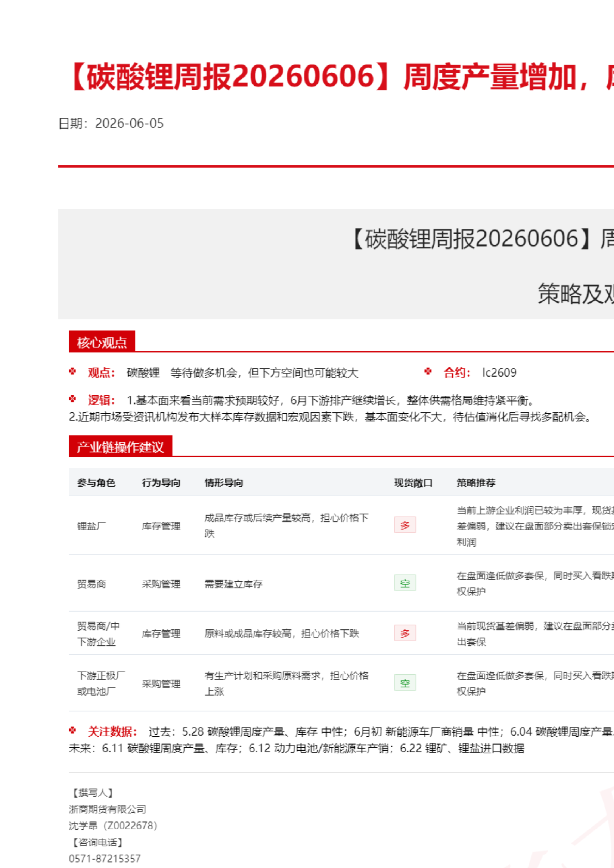Click the column header 行为导向
This screenshot has height=868, width=614.
pyautogui.click(x=161, y=483)
